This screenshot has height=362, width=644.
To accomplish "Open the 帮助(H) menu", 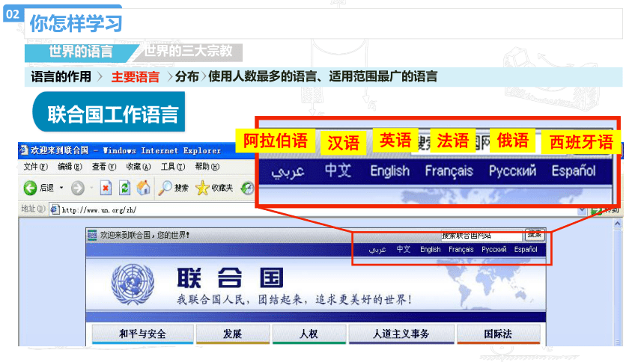I will [207, 167].
